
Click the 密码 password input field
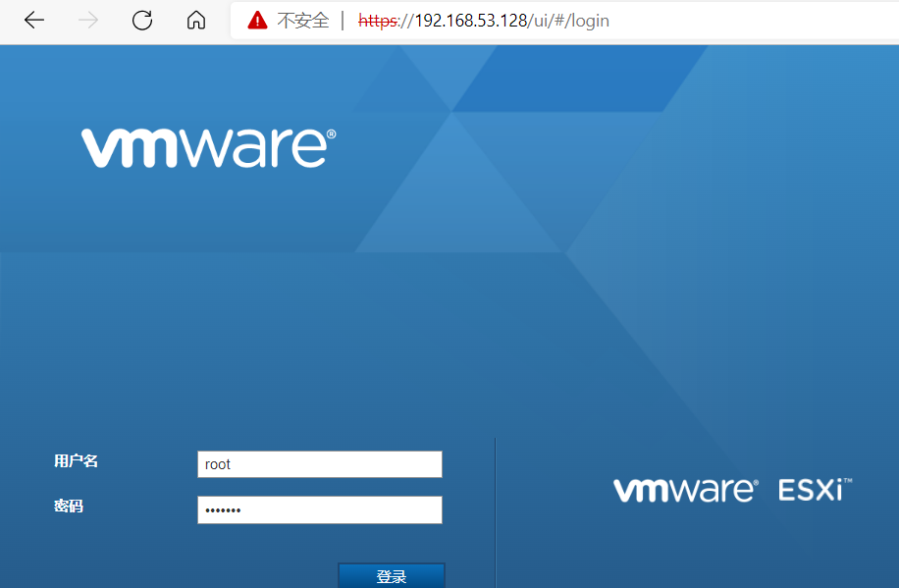(319, 509)
